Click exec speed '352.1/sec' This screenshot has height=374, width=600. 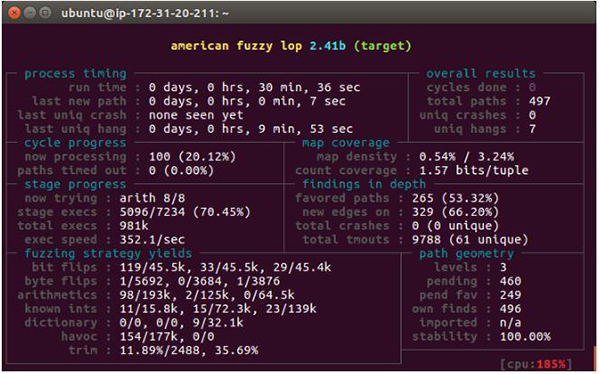(x=152, y=240)
